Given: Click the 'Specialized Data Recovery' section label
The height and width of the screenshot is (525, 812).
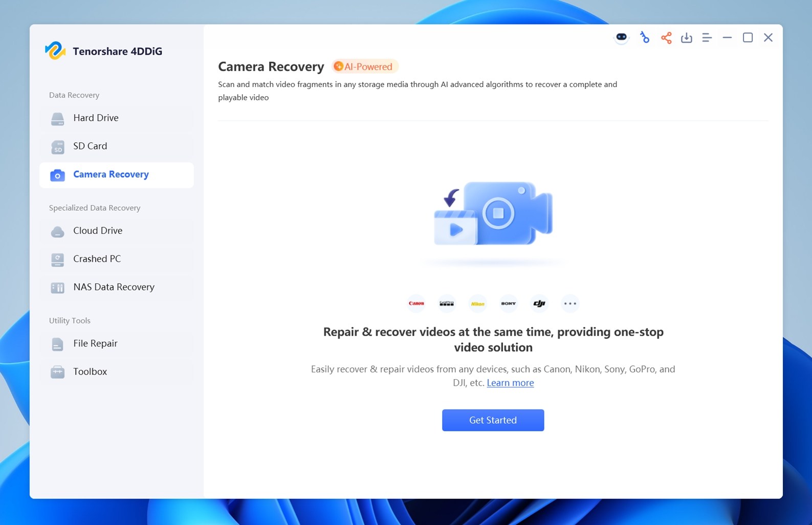Looking at the screenshot, I should click(x=95, y=208).
